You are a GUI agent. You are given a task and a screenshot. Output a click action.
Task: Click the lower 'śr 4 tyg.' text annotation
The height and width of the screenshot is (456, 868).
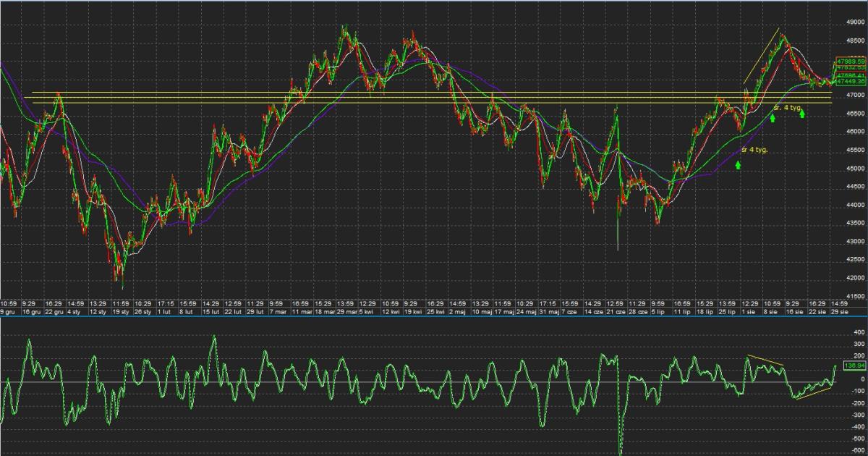click(x=754, y=150)
